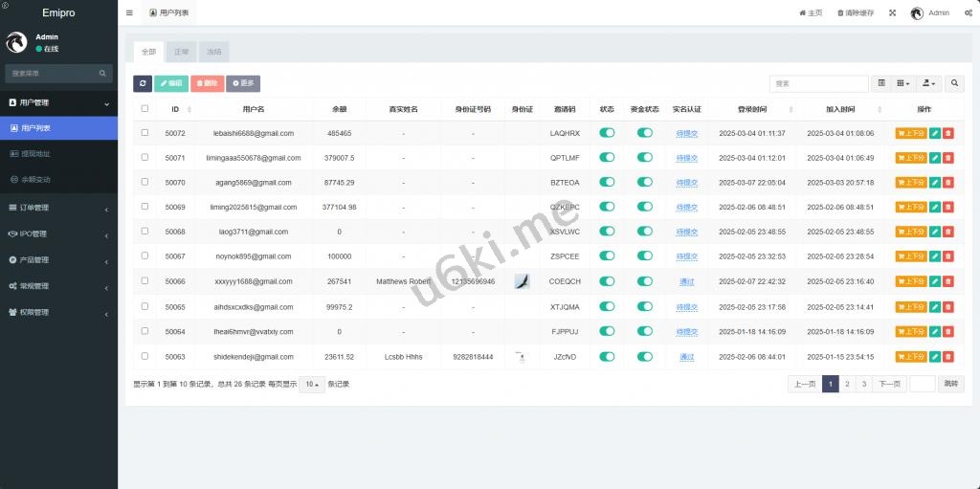Click the fullscreen icon in the top bar
The width and height of the screenshot is (980, 489).
[x=892, y=13]
